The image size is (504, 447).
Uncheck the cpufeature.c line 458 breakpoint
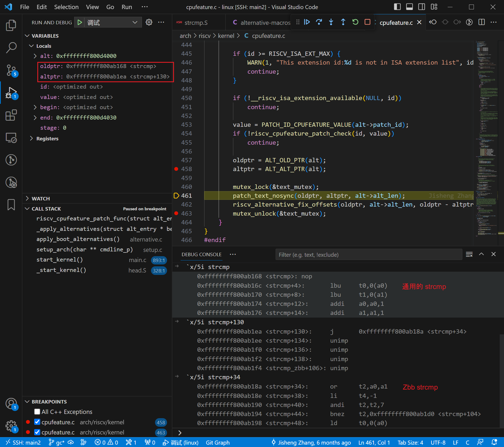tap(37, 422)
